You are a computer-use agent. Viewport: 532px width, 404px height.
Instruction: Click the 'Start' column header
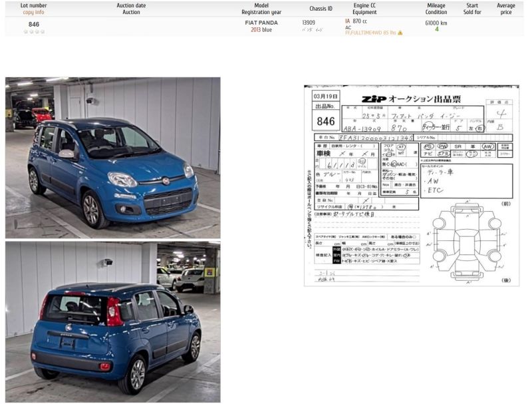(x=472, y=6)
